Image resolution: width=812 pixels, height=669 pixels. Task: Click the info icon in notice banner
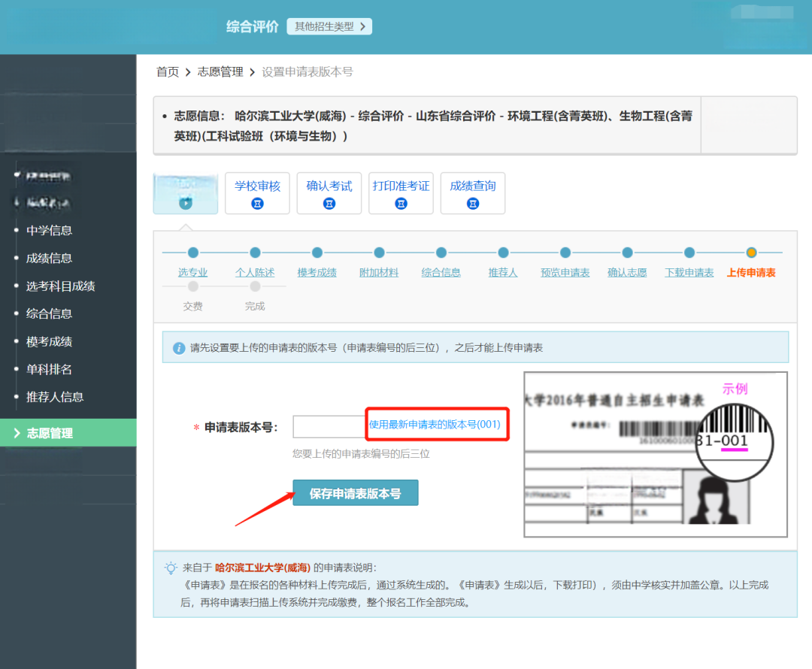pyautogui.click(x=179, y=348)
